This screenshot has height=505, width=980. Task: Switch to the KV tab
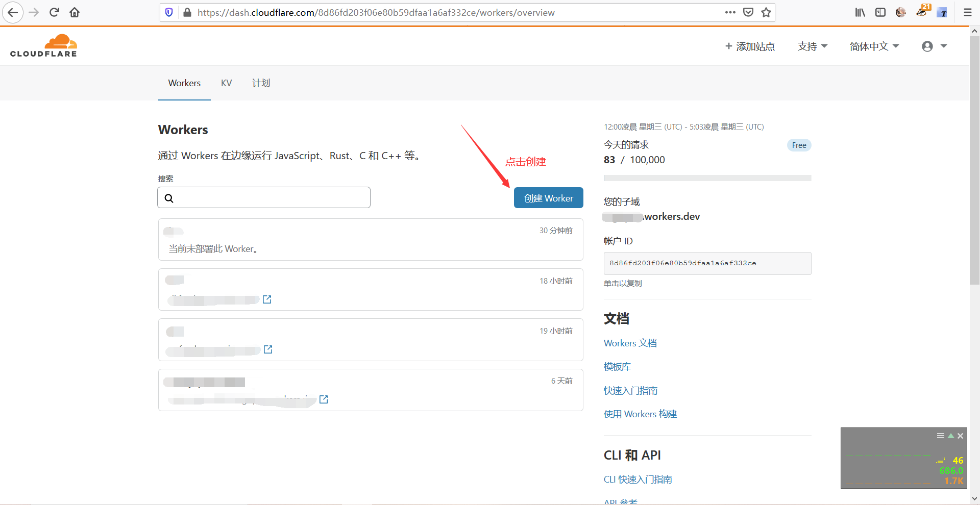coord(226,83)
